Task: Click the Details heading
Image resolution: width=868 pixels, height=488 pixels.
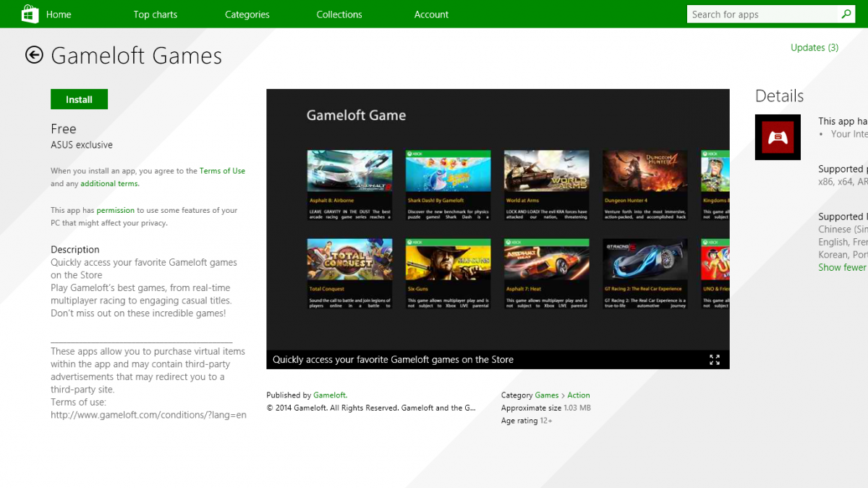Action: click(x=779, y=96)
